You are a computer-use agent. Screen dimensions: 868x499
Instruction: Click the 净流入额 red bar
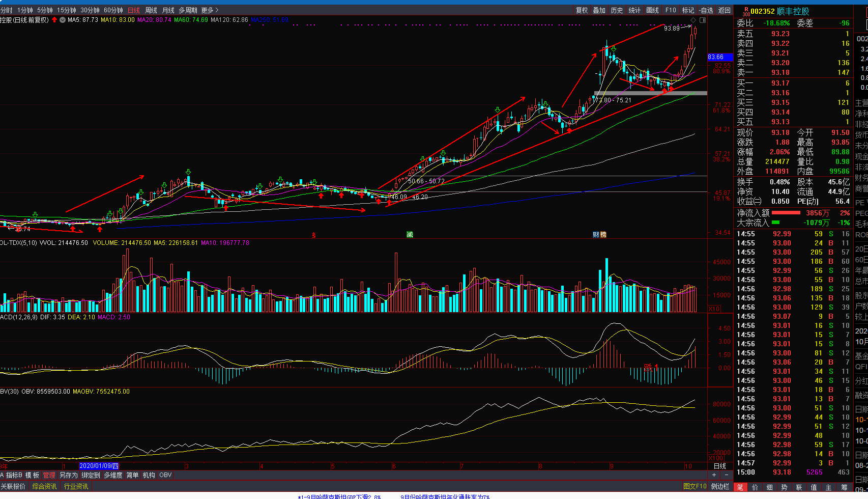click(786, 213)
